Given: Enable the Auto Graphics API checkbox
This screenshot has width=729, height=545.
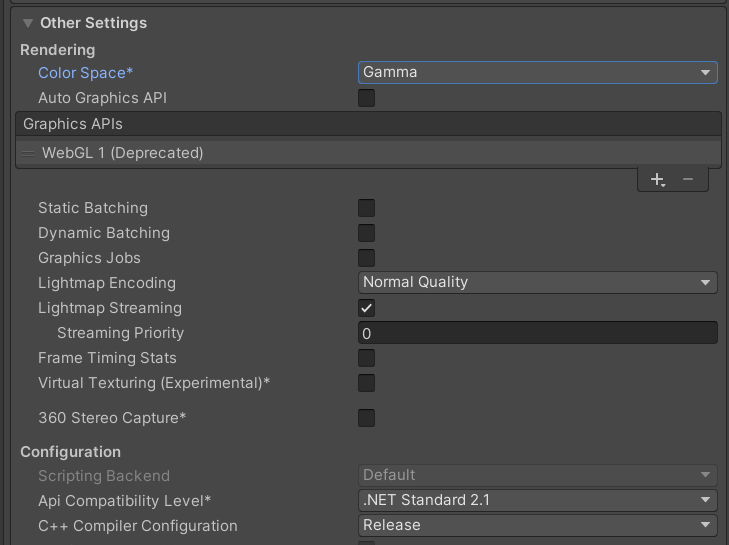Looking at the screenshot, I should pyautogui.click(x=366, y=98).
